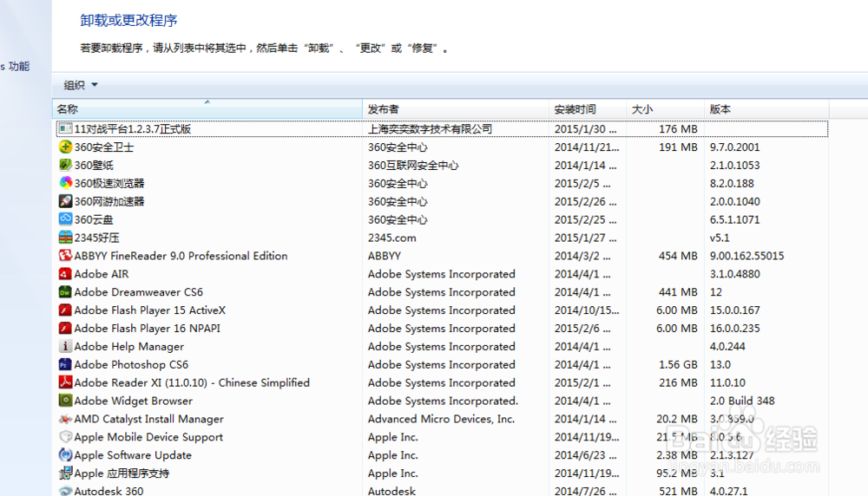Click publisher 360互联网安全中心
This screenshot has height=496, width=868.
tap(413, 166)
